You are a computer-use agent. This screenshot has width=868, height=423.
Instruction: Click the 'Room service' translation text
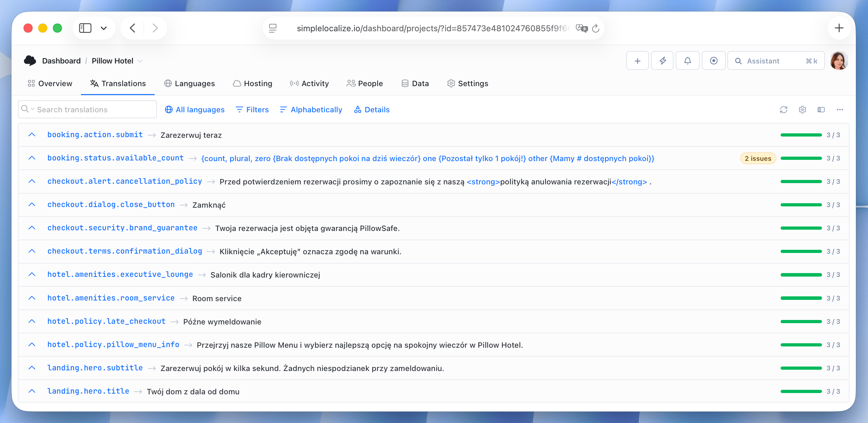tap(217, 298)
